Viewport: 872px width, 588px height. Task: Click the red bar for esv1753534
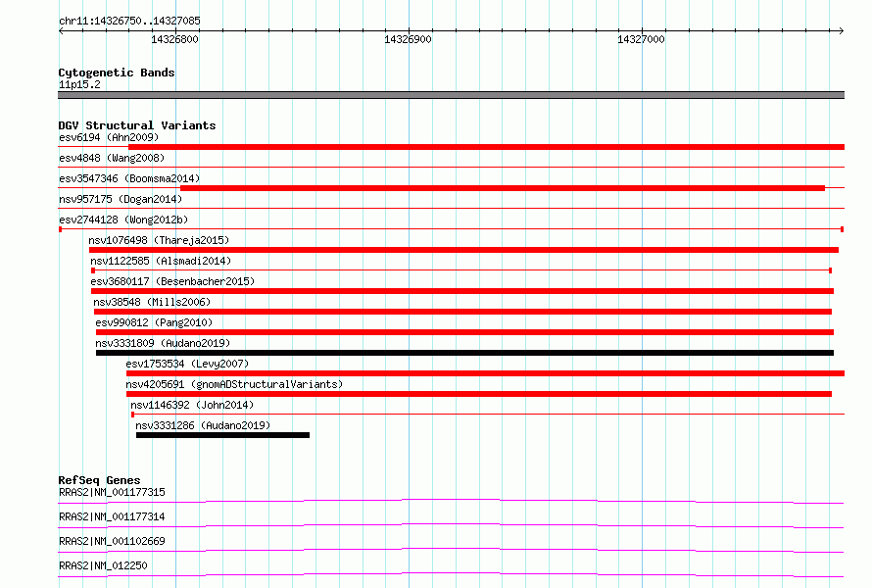click(486, 373)
